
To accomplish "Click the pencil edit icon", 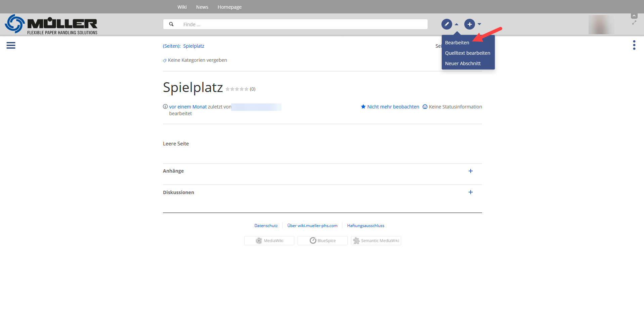I will point(446,24).
